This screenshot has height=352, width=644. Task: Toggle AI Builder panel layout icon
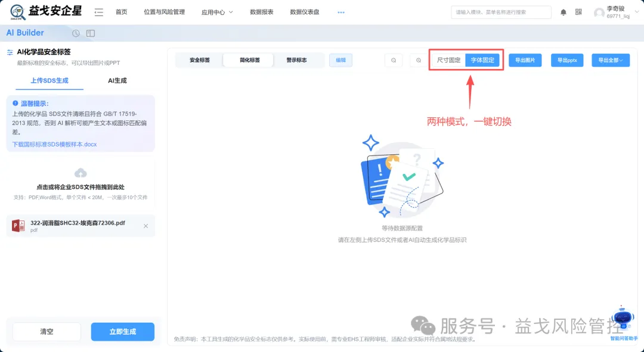[91, 33]
